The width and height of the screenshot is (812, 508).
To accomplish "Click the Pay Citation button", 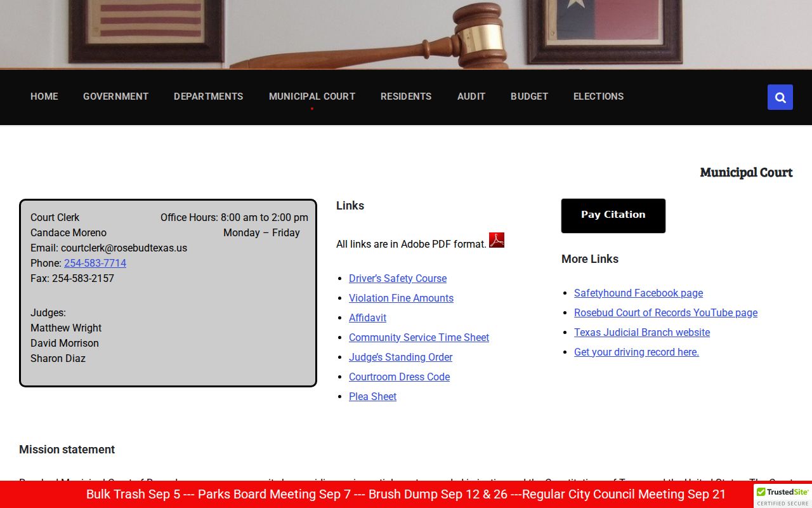I will click(x=613, y=215).
